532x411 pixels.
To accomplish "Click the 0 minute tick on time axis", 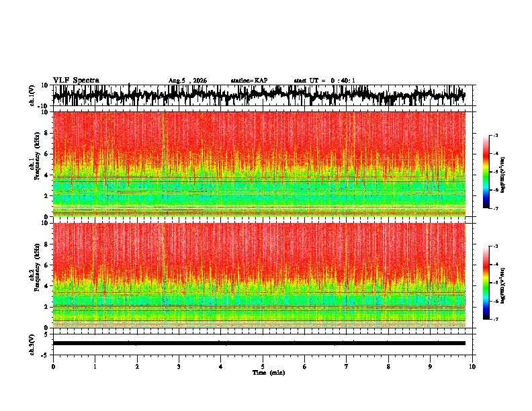I will [x=53, y=367].
